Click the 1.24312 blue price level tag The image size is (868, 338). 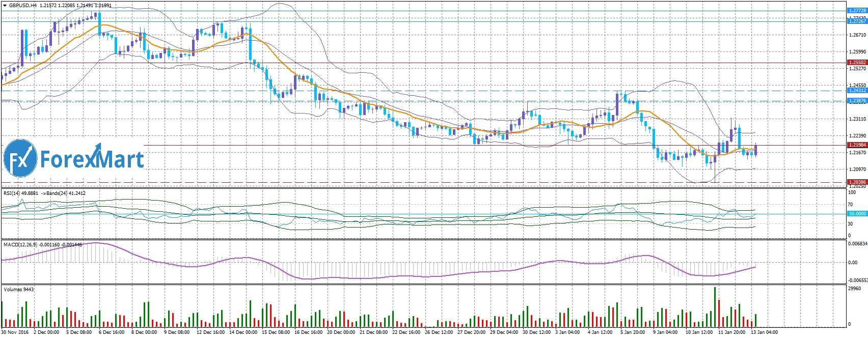tap(857, 91)
